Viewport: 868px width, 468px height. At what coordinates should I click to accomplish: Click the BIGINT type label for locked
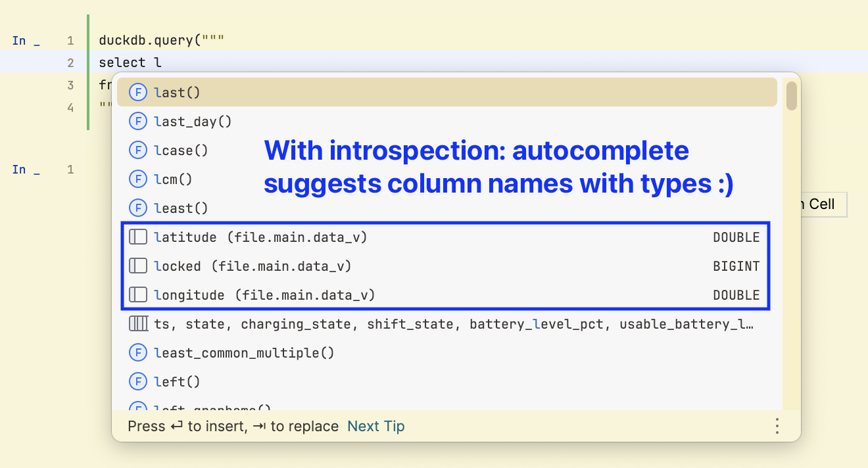(x=736, y=266)
